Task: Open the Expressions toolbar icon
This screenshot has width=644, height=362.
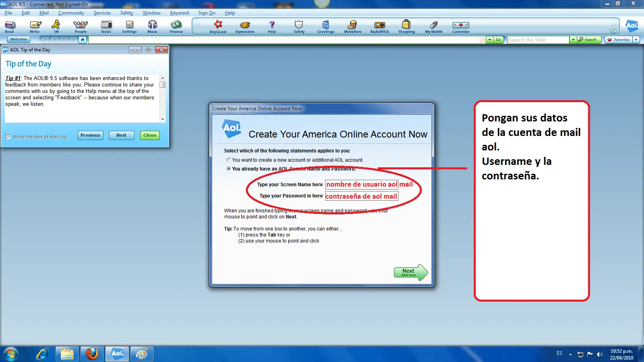Action: (245, 27)
